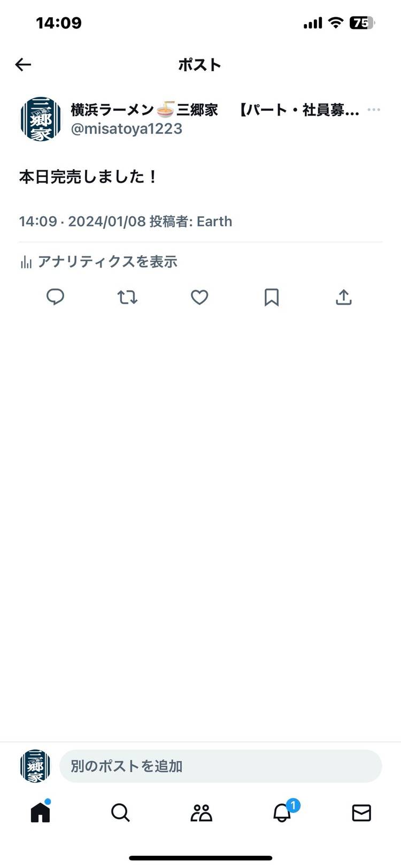Screen dimensions: 401x868
Task: Like the post with the heart icon
Action: pos(199,297)
